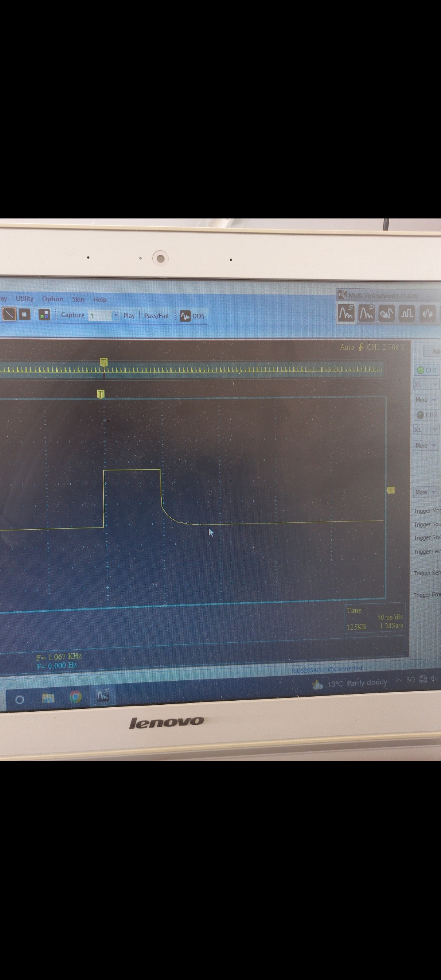This screenshot has width=441, height=980.
Task: Open CH2 probe X1 dropdown
Action: click(426, 430)
